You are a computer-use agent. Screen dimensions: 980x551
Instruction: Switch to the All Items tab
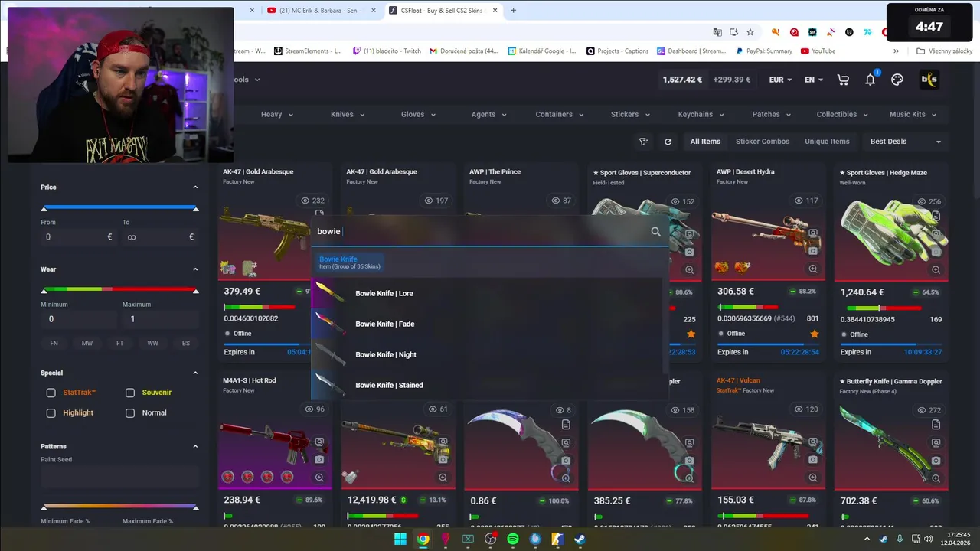point(705,142)
